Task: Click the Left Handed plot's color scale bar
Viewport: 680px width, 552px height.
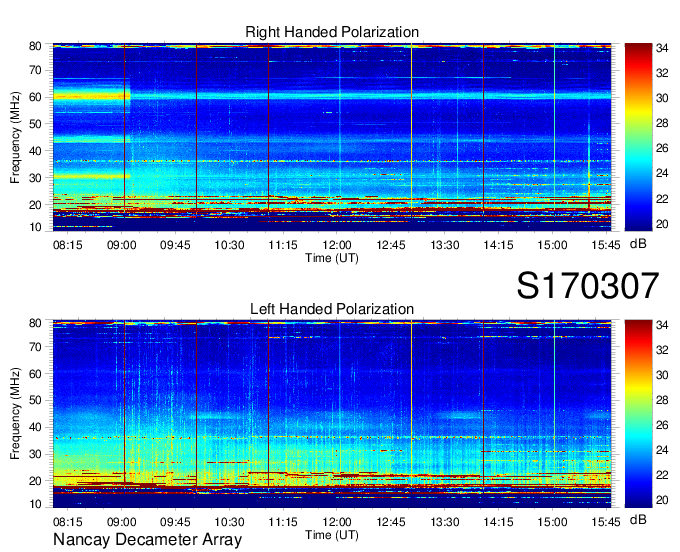Action: coord(638,414)
